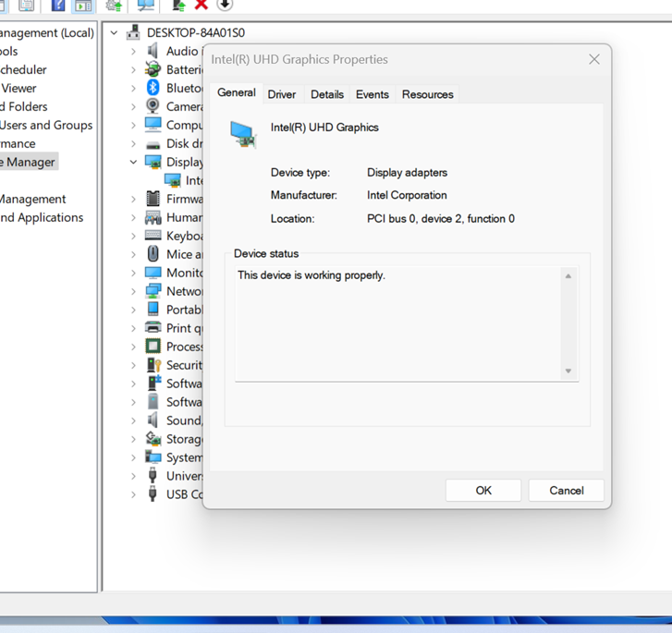The width and height of the screenshot is (672, 633).
Task: Switch to the Driver tab
Action: 282,94
